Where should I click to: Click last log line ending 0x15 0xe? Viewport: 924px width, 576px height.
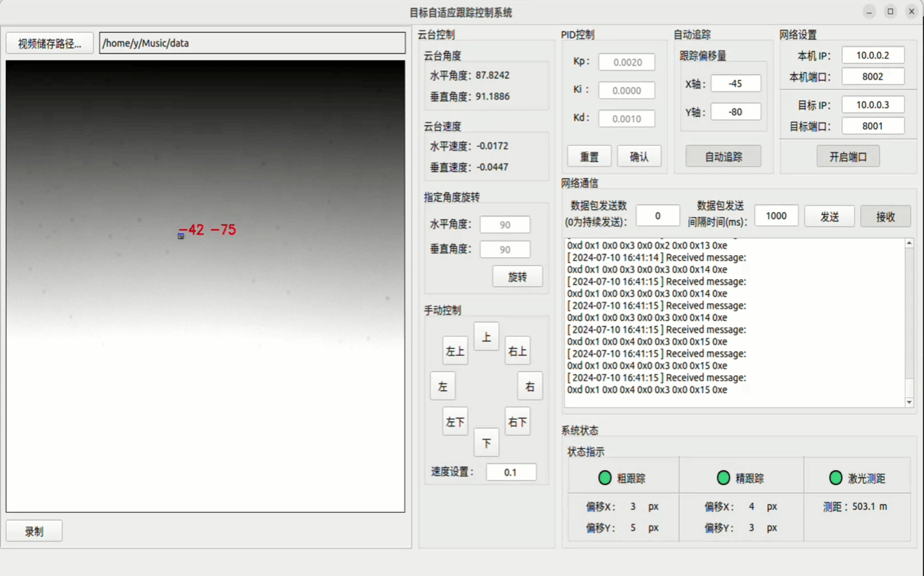pos(647,390)
